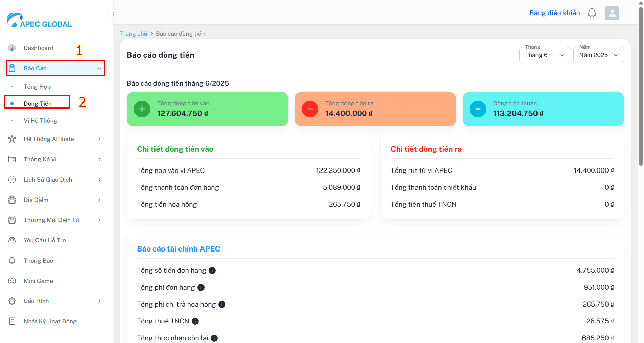Open the Năm 2025 year dropdown
Viewport: 644px width, 343px height.
tap(598, 55)
